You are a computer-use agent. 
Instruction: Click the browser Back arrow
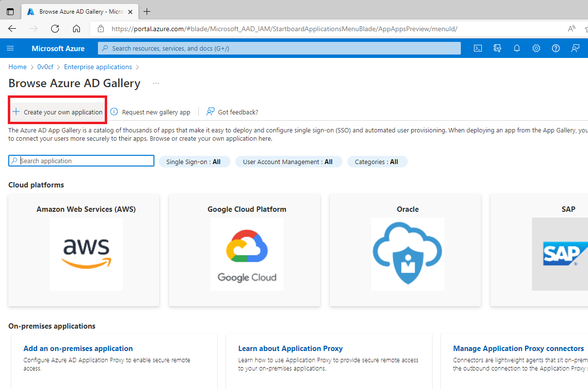point(12,29)
